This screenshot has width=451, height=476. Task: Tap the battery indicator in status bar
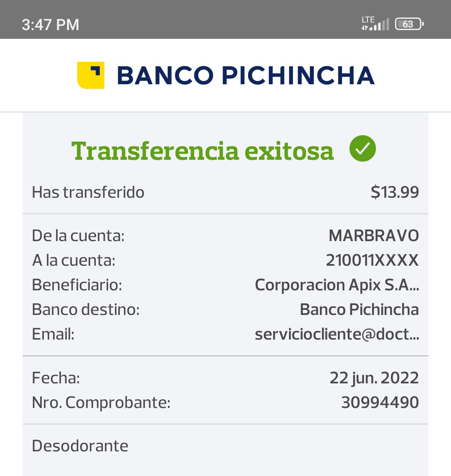409,24
